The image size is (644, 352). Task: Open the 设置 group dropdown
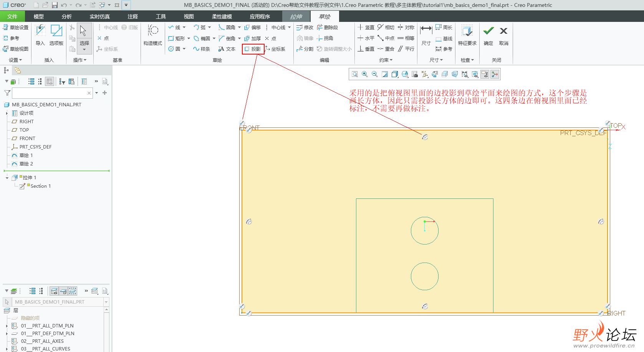15,60
